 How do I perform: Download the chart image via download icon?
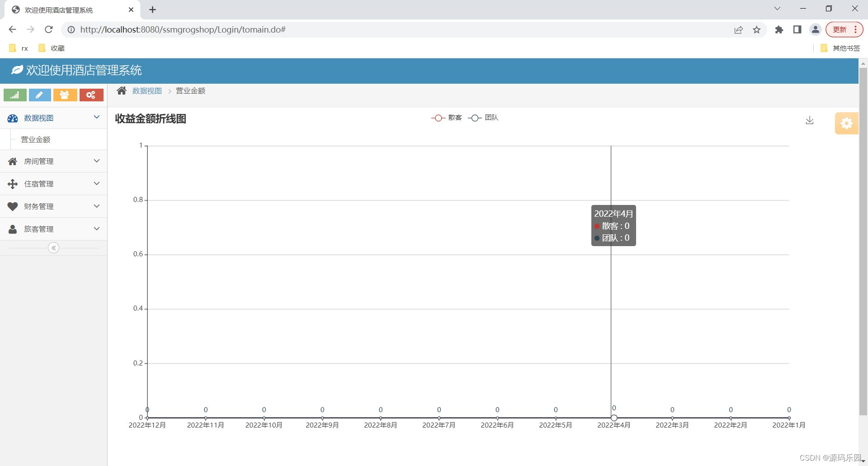point(810,120)
